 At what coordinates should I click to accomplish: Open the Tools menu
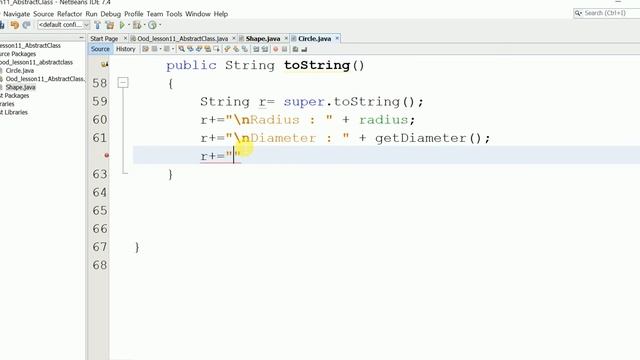click(x=174, y=14)
